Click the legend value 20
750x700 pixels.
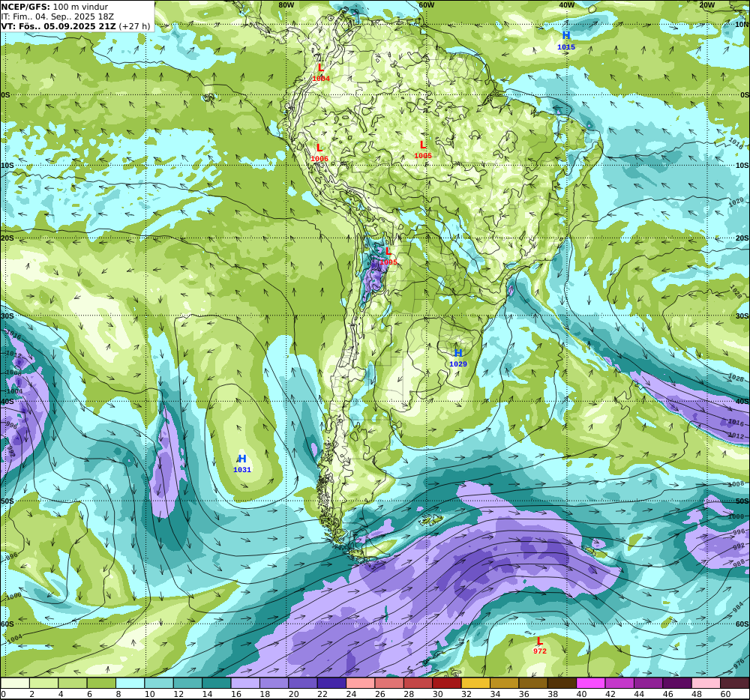[x=294, y=694]
